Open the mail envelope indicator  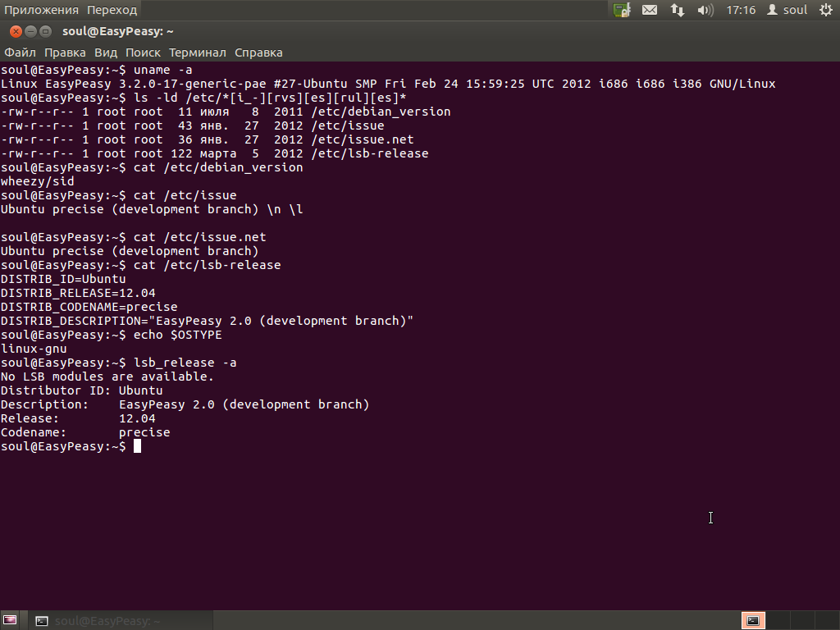[650, 10]
